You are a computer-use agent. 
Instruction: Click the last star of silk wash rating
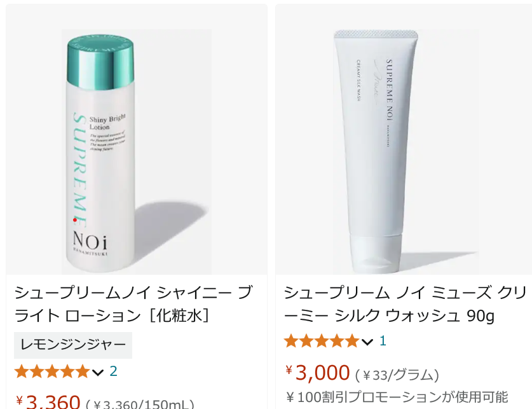[x=352, y=341]
